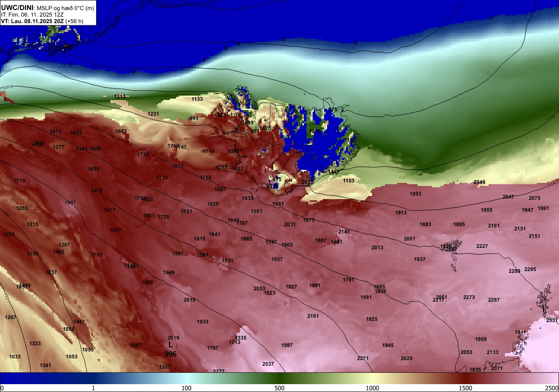Click the 1931 height value
The height and width of the screenshot is (392, 559).
(228, 261)
